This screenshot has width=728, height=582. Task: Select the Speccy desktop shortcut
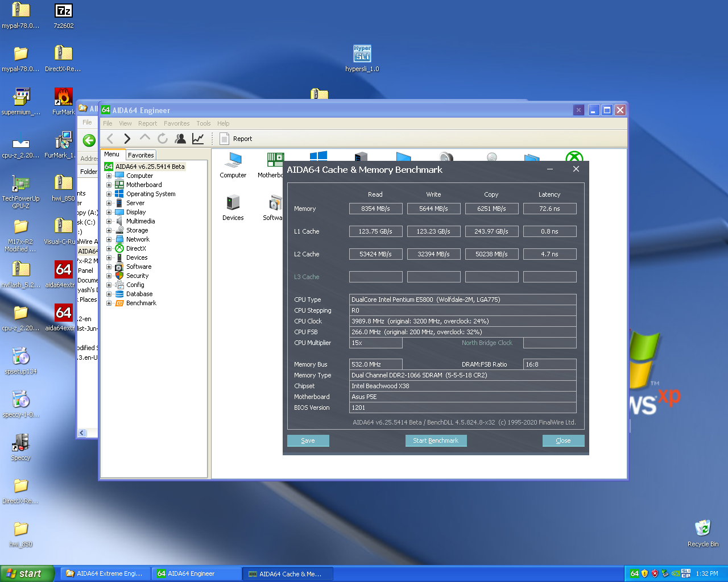(21, 447)
